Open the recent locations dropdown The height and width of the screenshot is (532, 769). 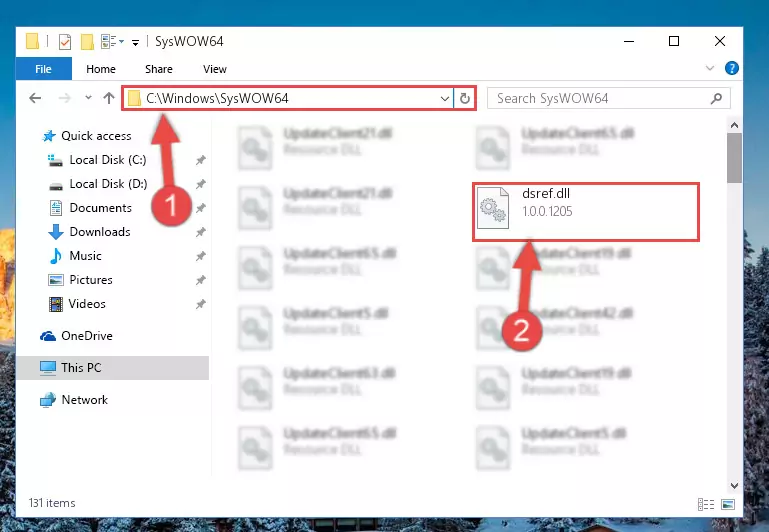88,98
